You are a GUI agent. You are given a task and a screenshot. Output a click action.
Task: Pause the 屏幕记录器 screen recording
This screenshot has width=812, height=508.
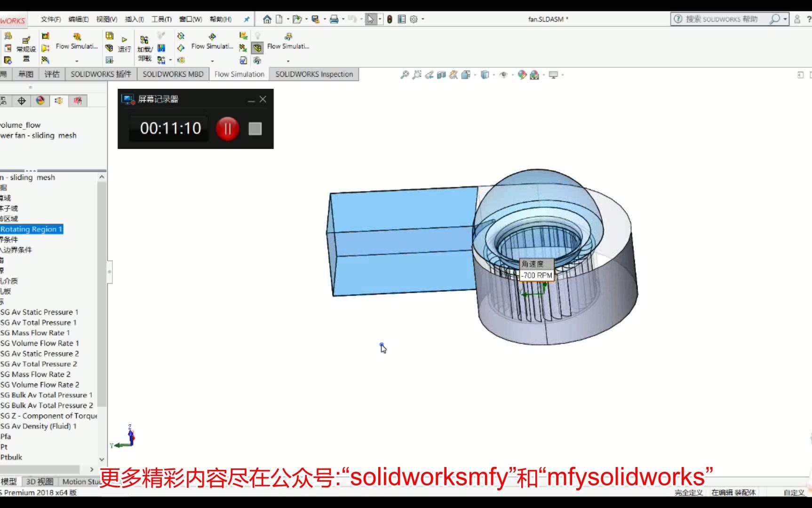click(x=227, y=129)
